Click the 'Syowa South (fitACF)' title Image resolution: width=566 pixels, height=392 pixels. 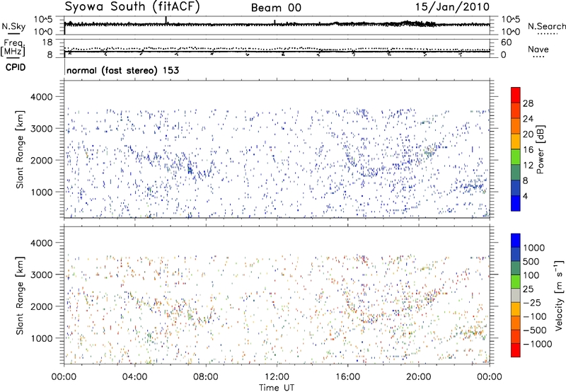(132, 7)
